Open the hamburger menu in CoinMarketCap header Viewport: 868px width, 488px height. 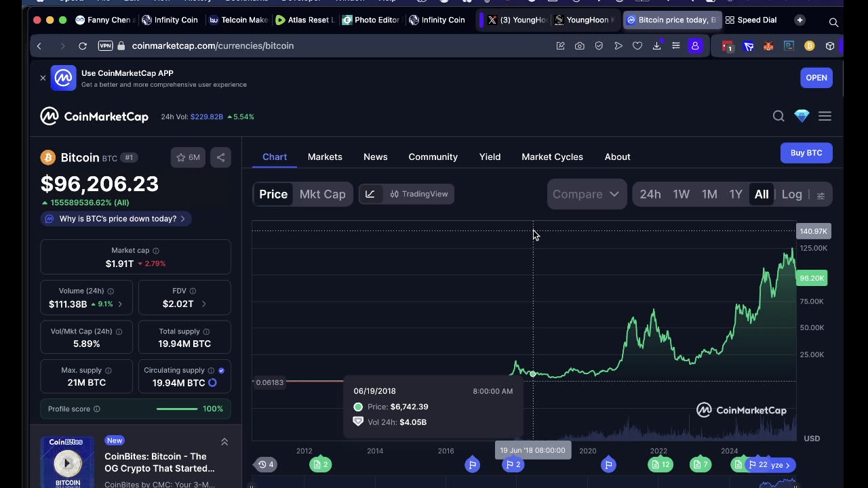[x=825, y=116]
